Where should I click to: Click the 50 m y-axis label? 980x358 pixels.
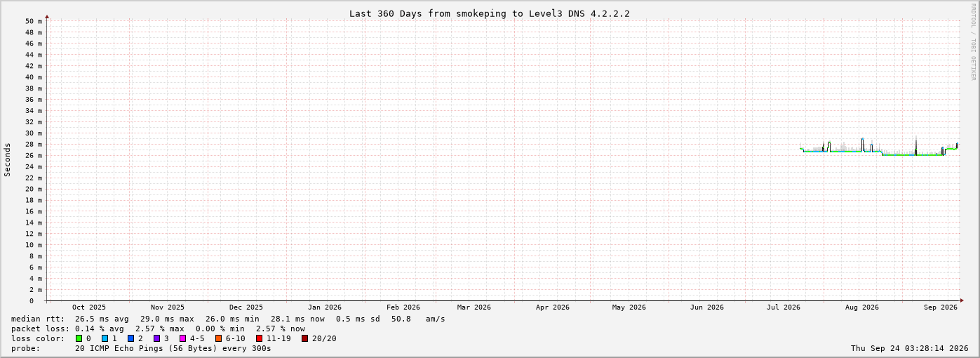pyautogui.click(x=34, y=21)
